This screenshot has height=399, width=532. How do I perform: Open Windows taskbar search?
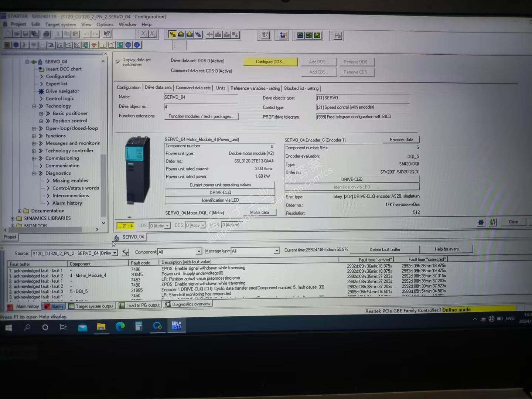pos(27,327)
